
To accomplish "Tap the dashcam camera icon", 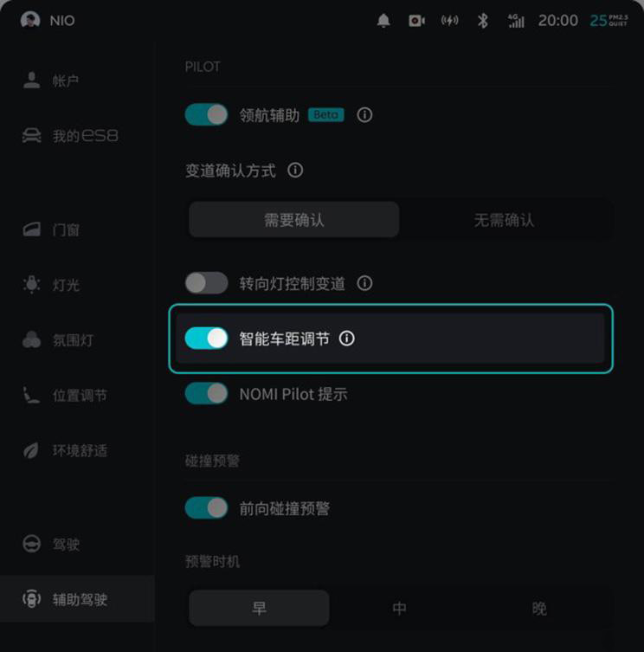I will (416, 21).
